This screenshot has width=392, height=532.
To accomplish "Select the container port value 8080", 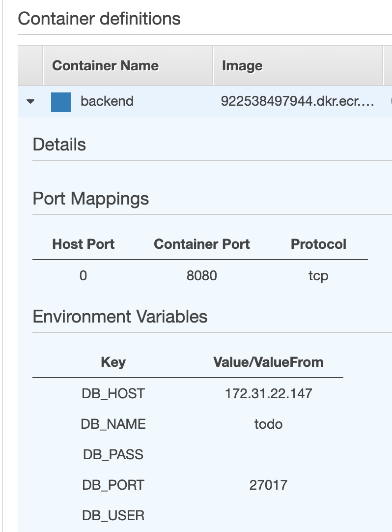I will coord(201,275).
